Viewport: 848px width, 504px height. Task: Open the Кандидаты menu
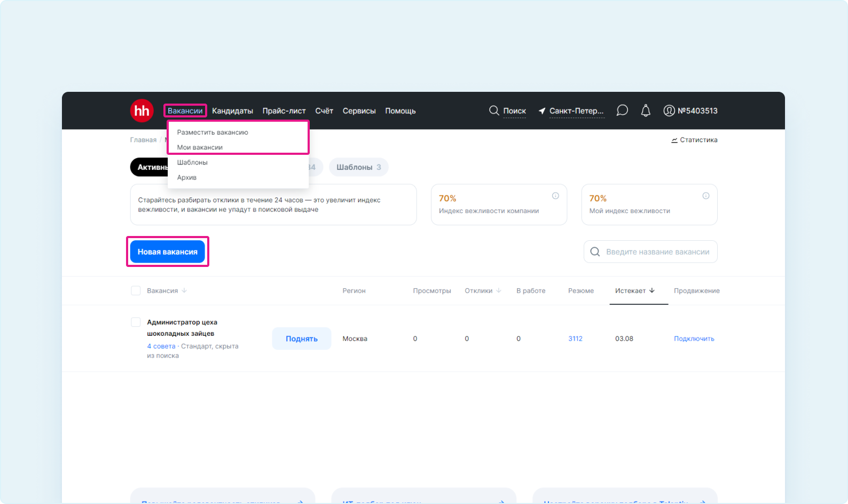[232, 111]
